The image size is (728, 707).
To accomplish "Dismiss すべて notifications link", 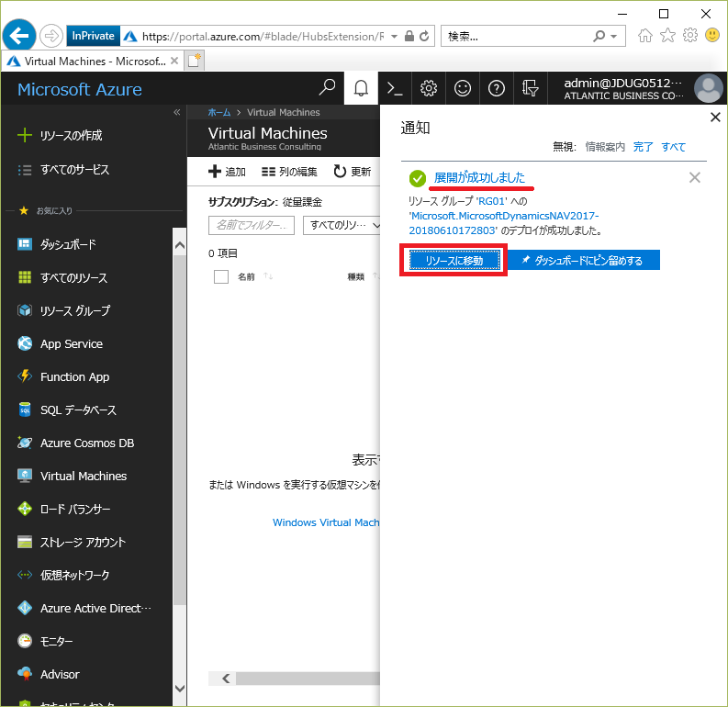I will click(674, 147).
